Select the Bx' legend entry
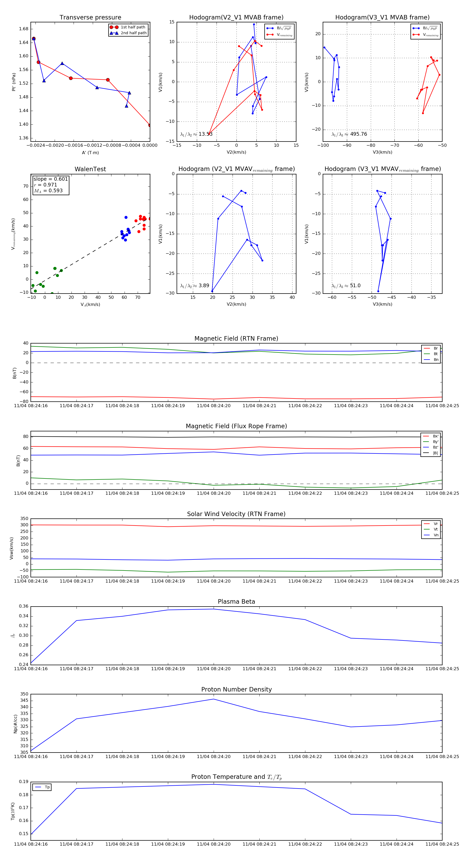The width and height of the screenshot is (473, 868). (x=431, y=436)
